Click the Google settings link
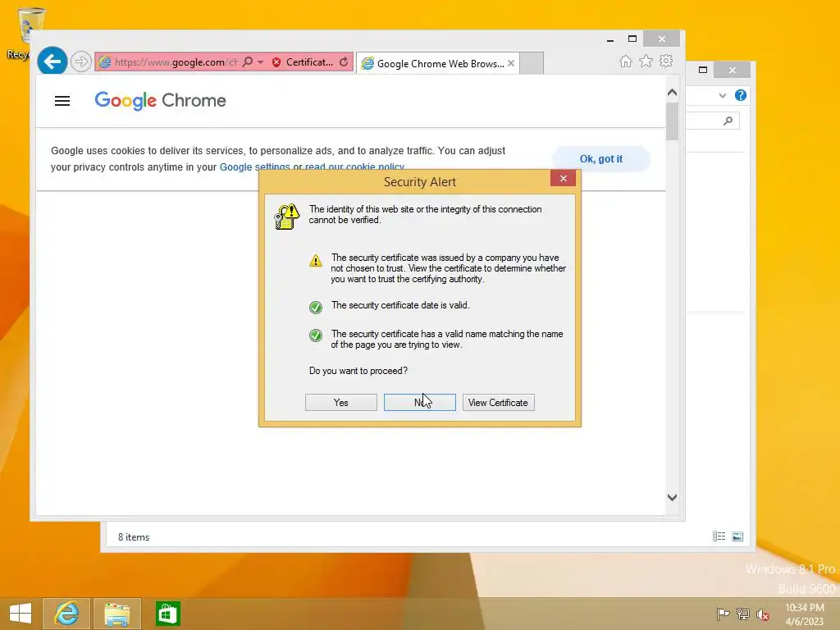840x630 pixels. coord(254,167)
